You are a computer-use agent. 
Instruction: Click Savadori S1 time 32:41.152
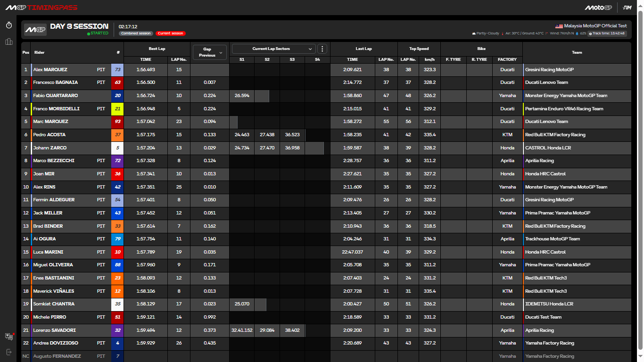[x=242, y=330]
